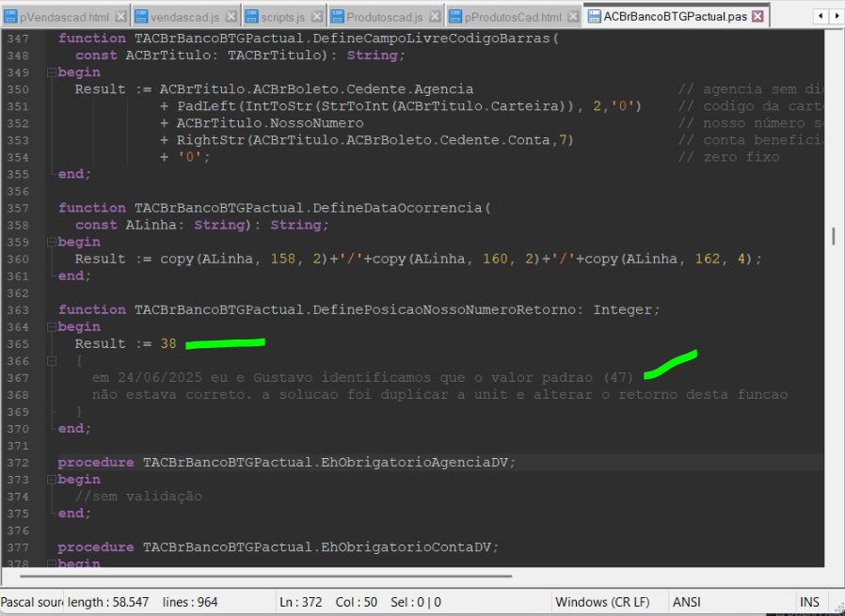Click the save icon on vendascad.js tab

pos(141,17)
